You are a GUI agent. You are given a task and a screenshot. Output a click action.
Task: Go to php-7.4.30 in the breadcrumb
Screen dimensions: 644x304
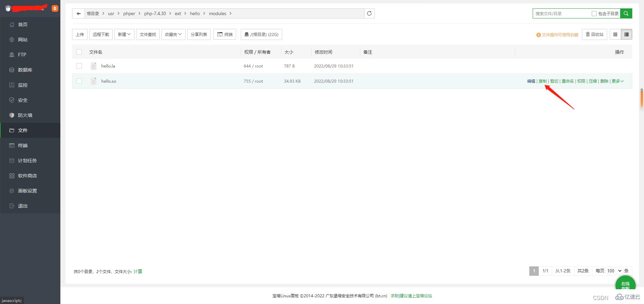click(155, 13)
